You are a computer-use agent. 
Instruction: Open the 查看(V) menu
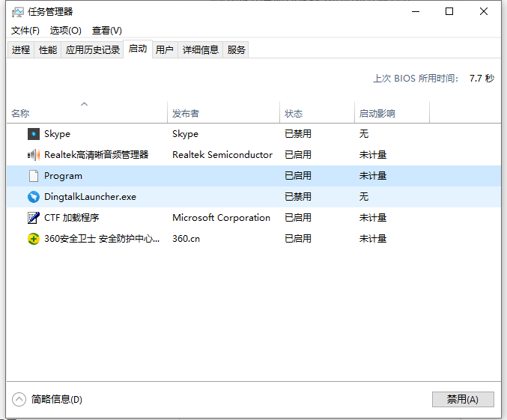tap(106, 31)
